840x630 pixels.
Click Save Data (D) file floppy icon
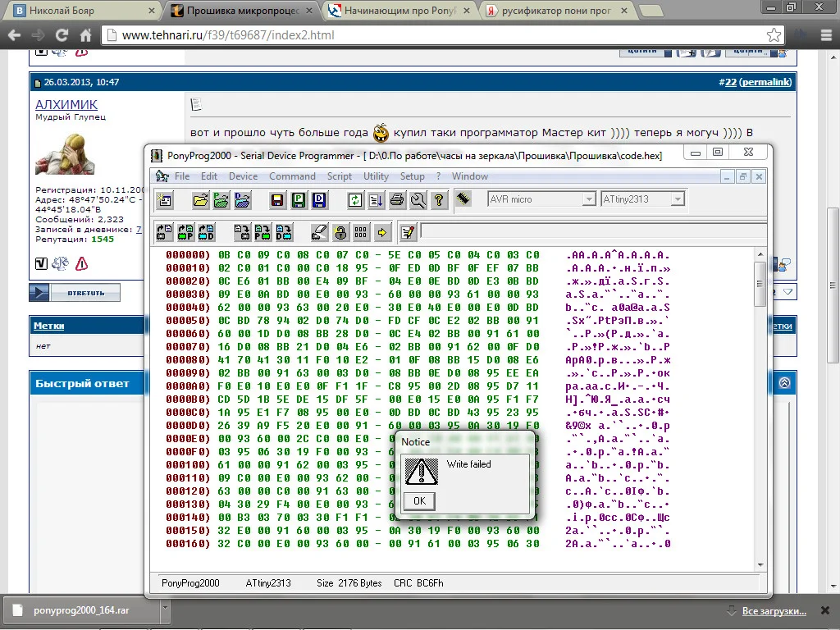[x=319, y=200]
